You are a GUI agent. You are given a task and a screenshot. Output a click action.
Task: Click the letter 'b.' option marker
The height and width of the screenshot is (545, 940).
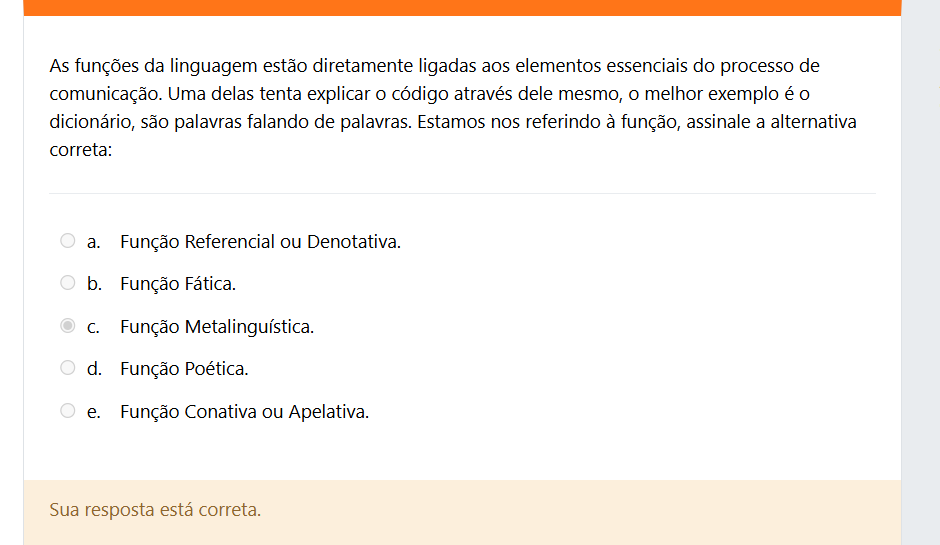coord(94,284)
